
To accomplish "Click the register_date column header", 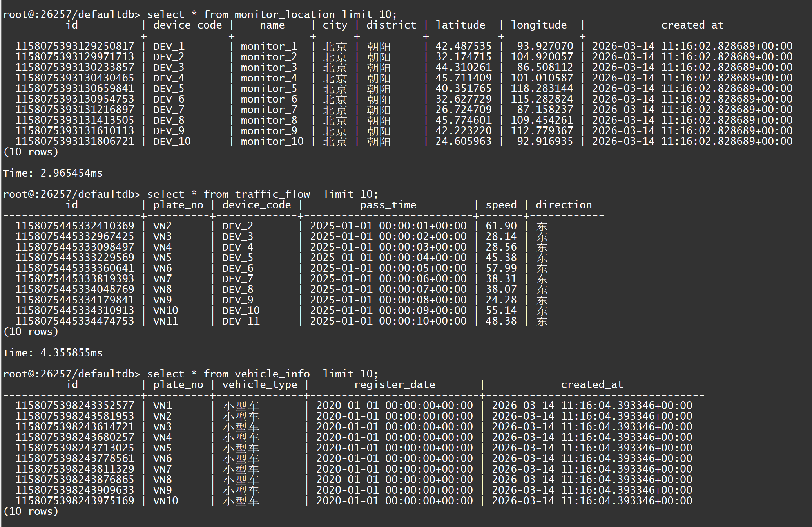I will tap(394, 384).
